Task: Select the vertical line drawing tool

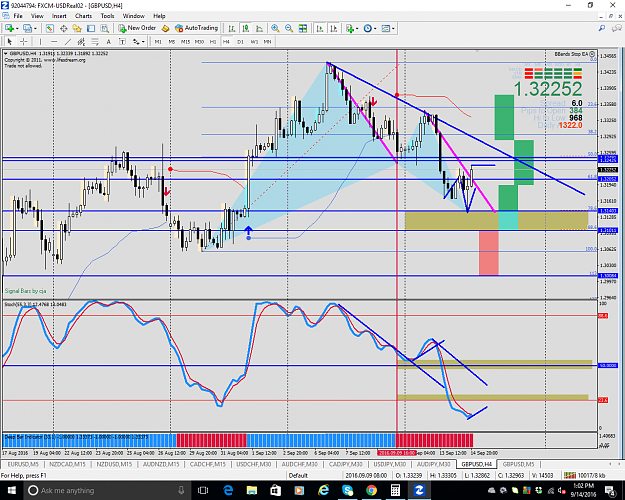Action: pos(40,41)
